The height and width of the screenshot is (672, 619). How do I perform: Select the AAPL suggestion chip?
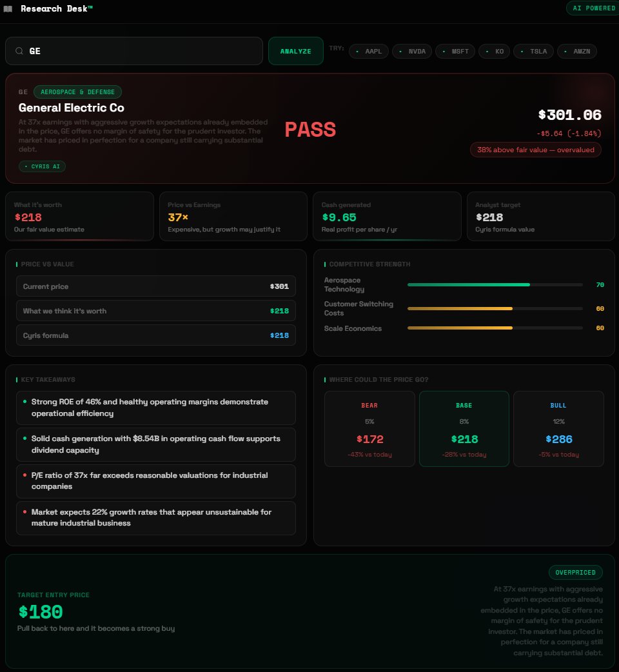(369, 52)
